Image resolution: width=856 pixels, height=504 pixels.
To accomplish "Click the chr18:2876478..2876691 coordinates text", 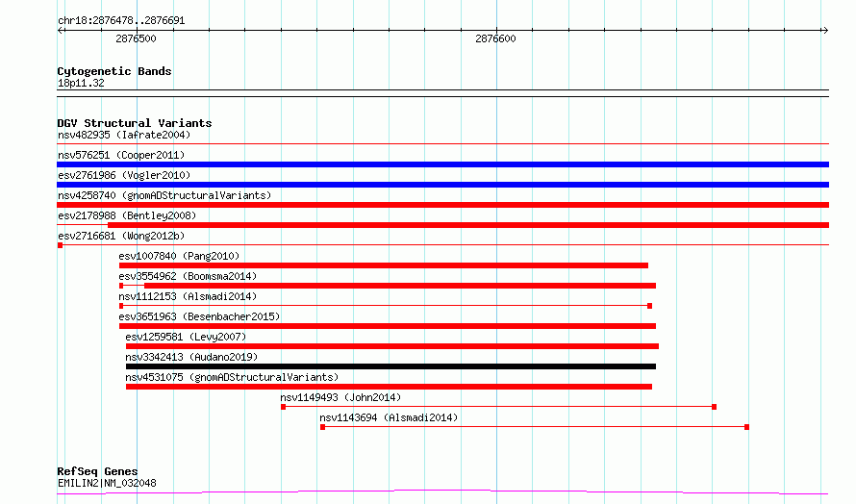I will coord(121,21).
